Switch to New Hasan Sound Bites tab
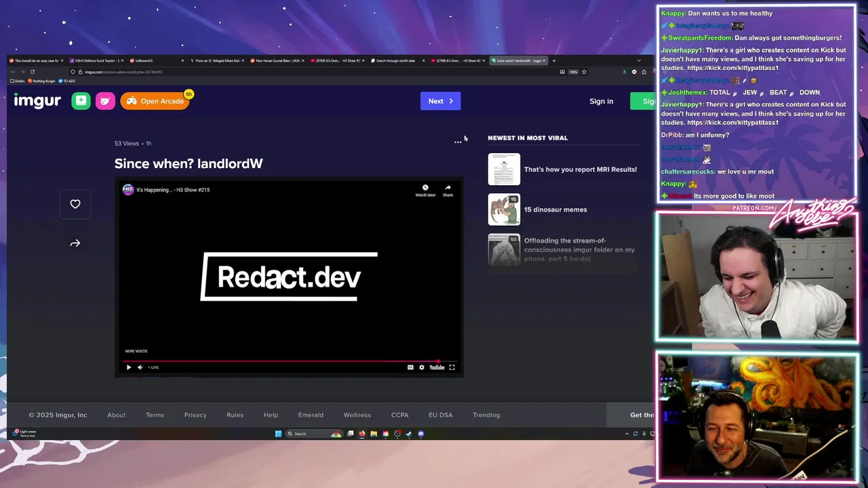This screenshot has width=868, height=488. pyautogui.click(x=277, y=60)
